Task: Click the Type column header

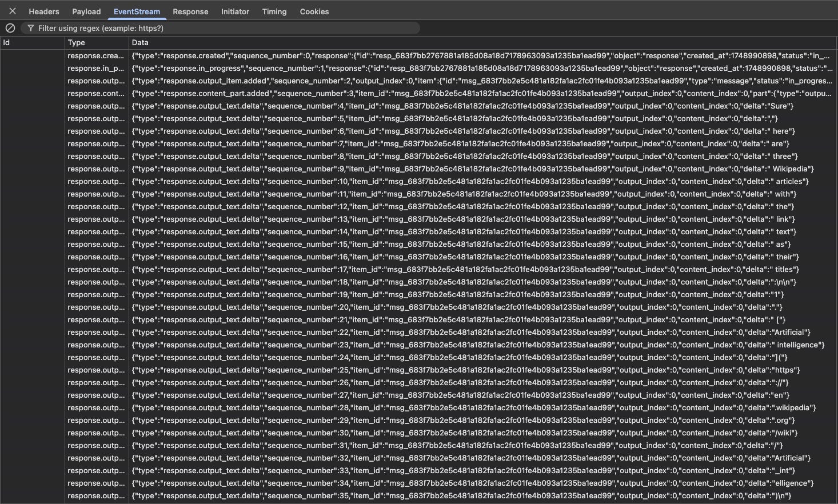Action: 77,42
